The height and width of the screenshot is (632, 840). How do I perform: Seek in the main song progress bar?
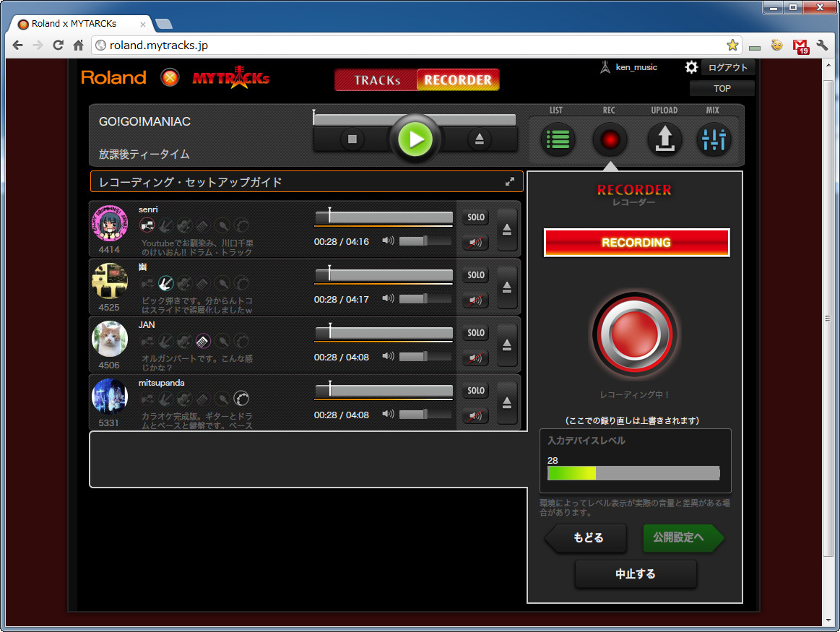tap(414, 119)
